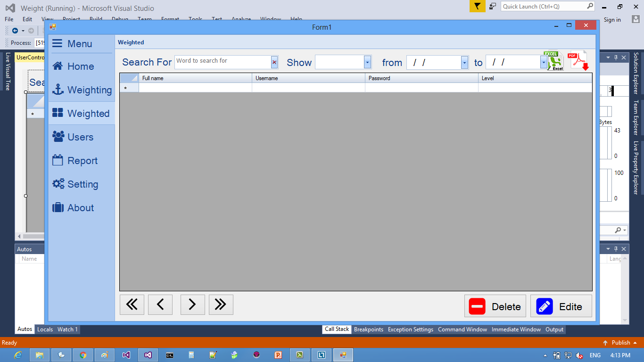Clear search with the red X
Image resolution: width=644 pixels, height=362 pixels.
pos(274,62)
